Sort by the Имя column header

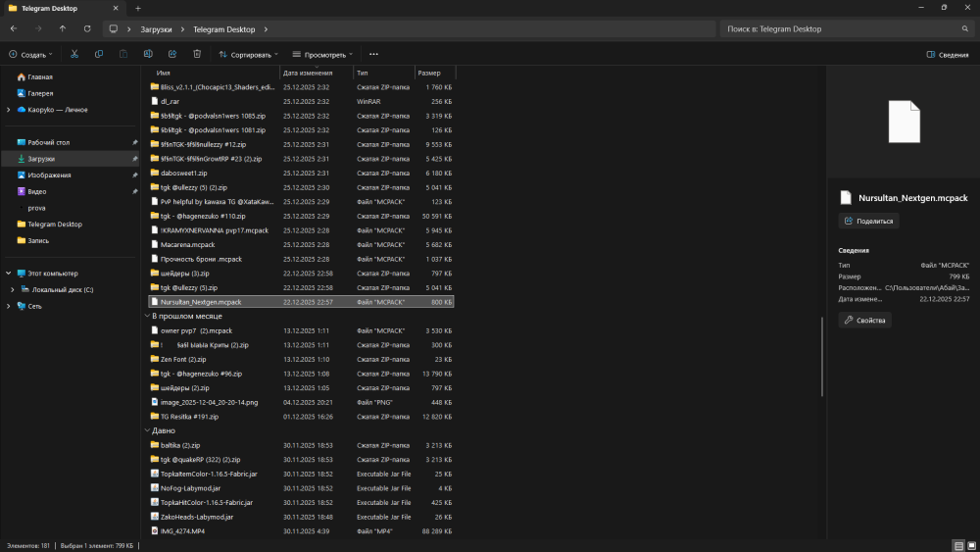213,74
